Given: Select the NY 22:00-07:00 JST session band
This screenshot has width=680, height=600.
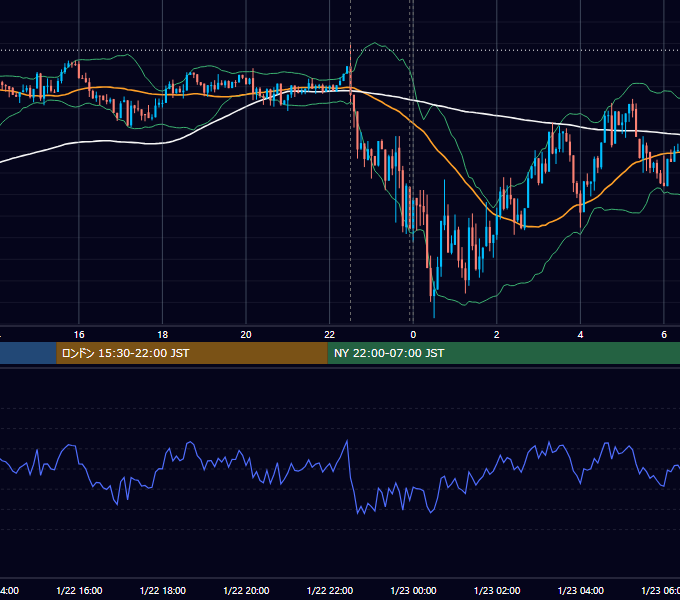Looking at the screenshot, I should [503, 353].
